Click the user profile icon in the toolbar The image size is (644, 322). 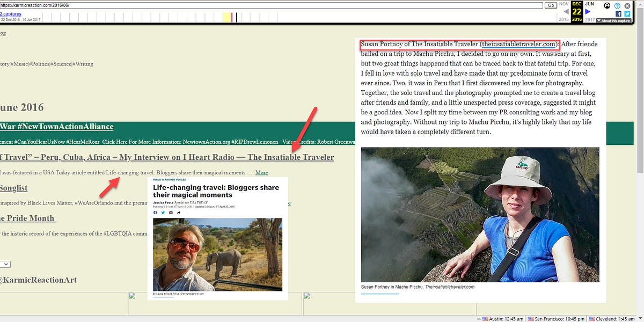[607, 5]
